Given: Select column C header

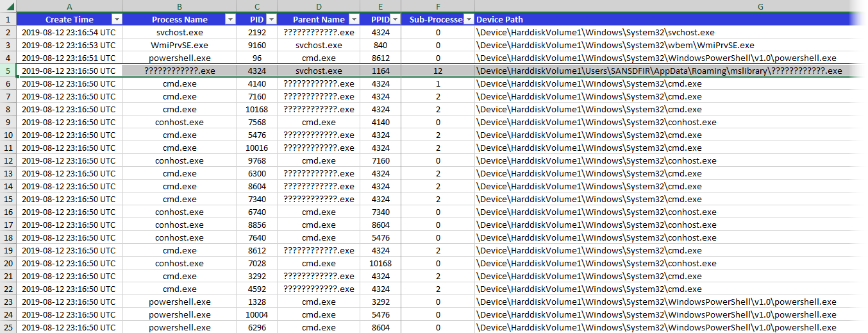Looking at the screenshot, I should pos(256,6).
